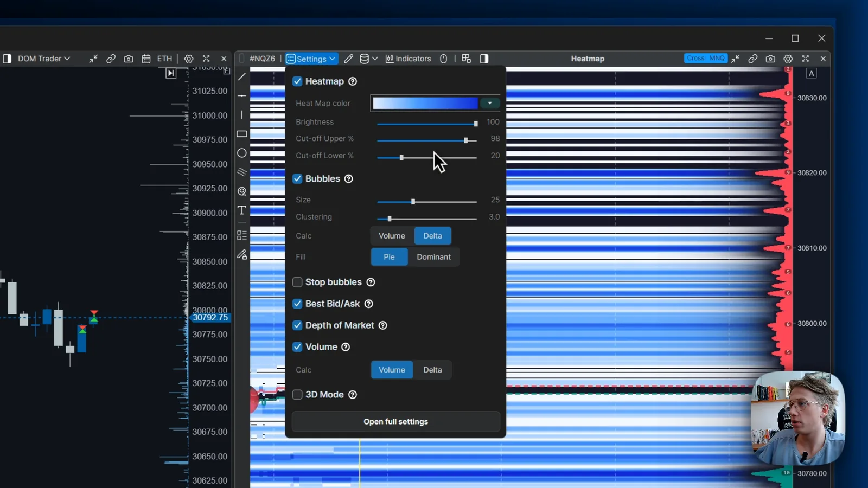Click the link icon in DOM Trader panel
Viewport: 868px width, 488px height.
click(111, 59)
